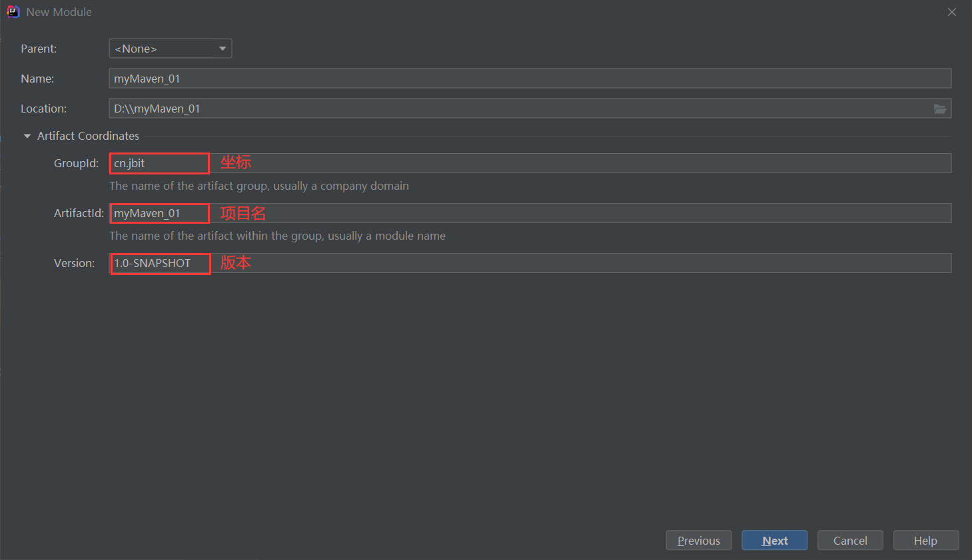Click the Parent combo box arrow
The width and height of the screenshot is (972, 560).
pyautogui.click(x=223, y=49)
